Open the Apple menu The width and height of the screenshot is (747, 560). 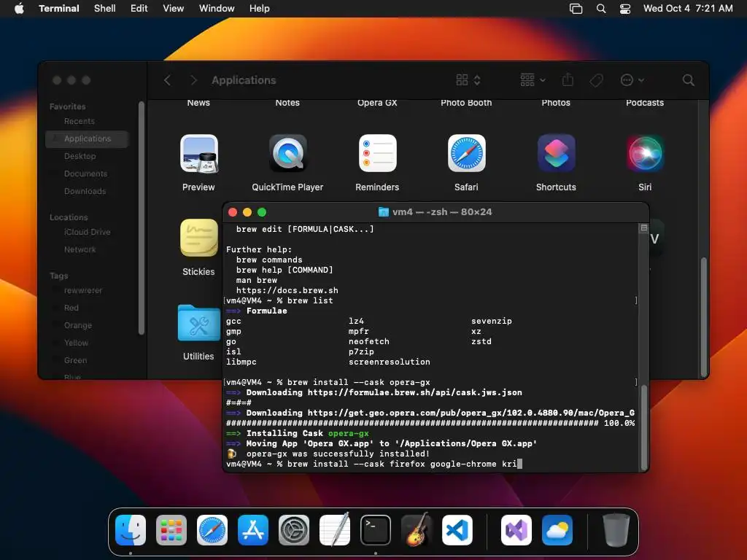19,9
